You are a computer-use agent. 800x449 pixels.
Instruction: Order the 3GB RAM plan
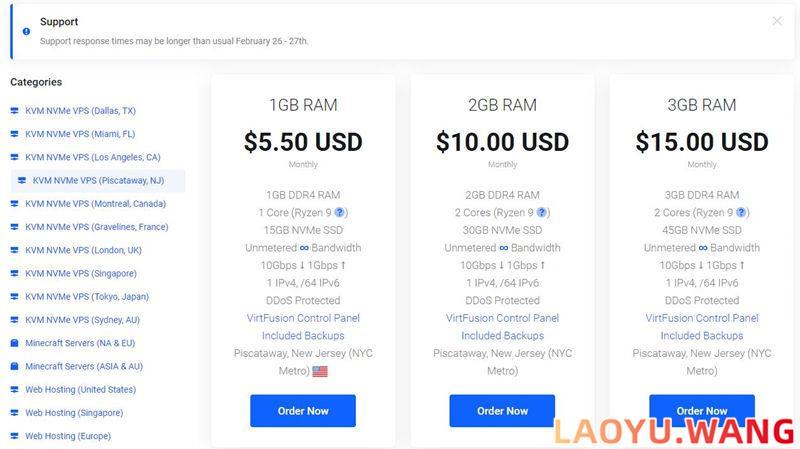702,411
